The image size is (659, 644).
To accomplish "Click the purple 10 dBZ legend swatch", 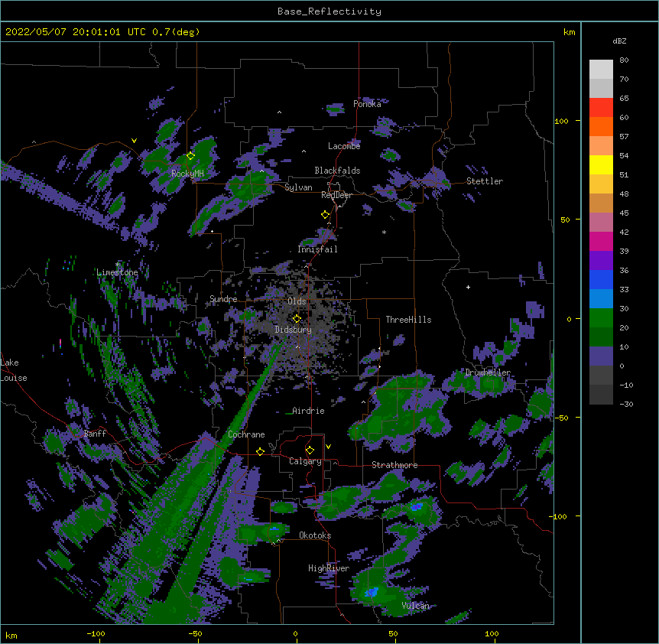I will click(601, 356).
